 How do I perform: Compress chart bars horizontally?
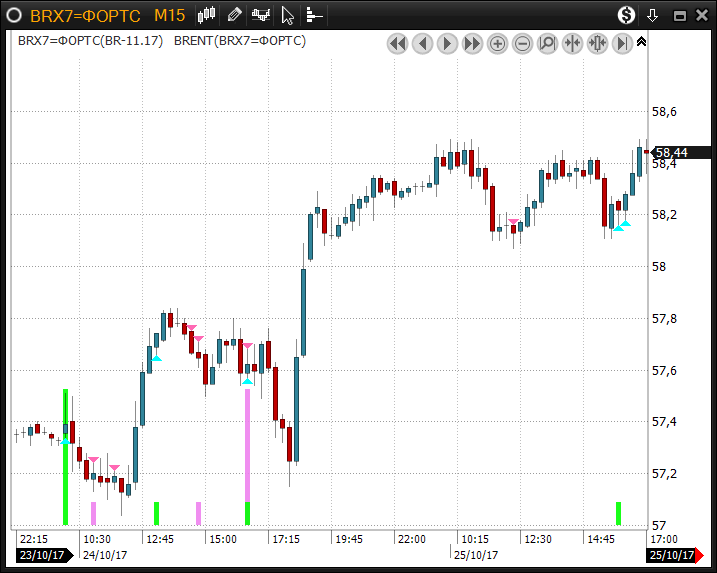coord(572,43)
